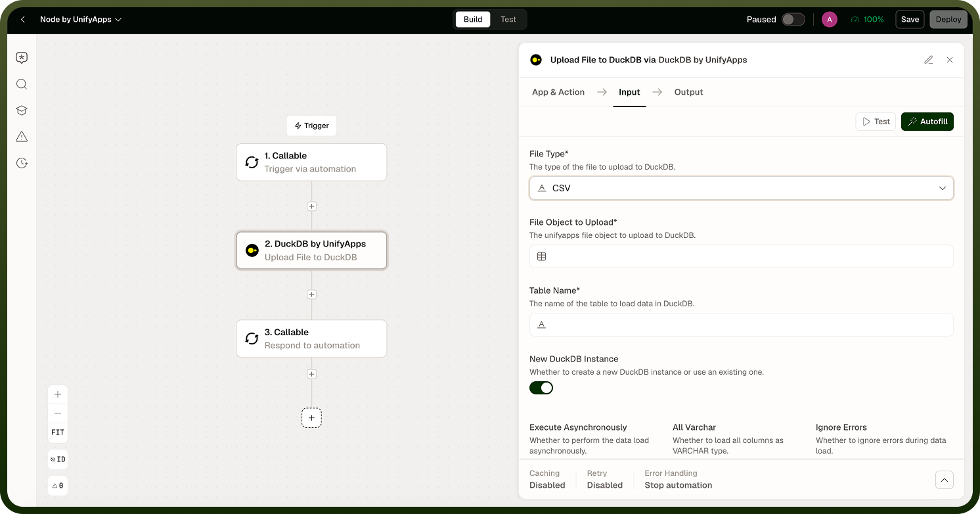The width and height of the screenshot is (980, 514).
Task: Click the DuckDB logo in panel header
Action: click(536, 60)
